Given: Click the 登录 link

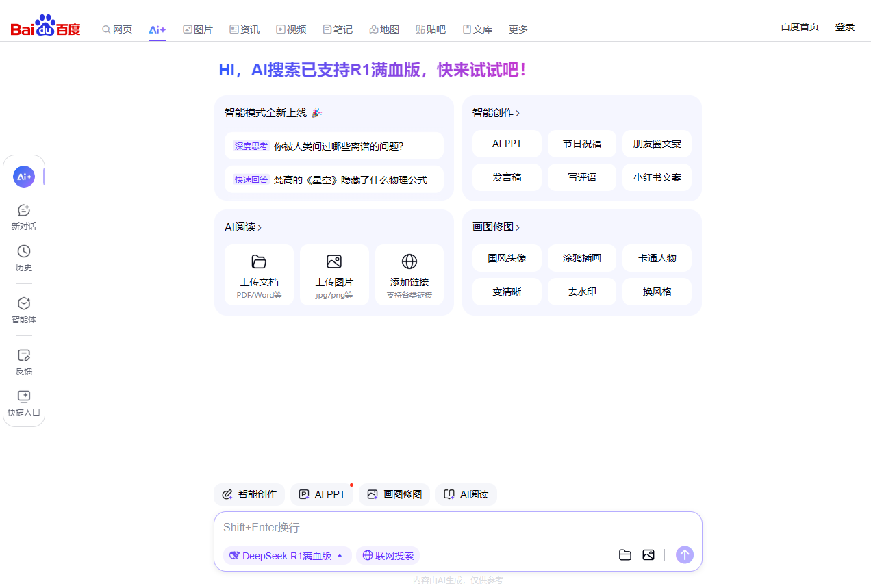Looking at the screenshot, I should [845, 27].
